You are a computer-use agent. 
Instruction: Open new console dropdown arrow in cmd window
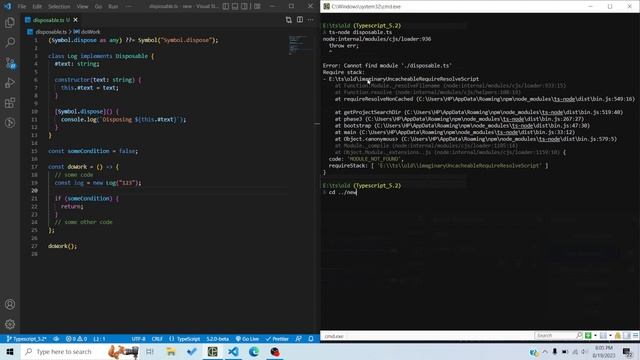point(595,336)
